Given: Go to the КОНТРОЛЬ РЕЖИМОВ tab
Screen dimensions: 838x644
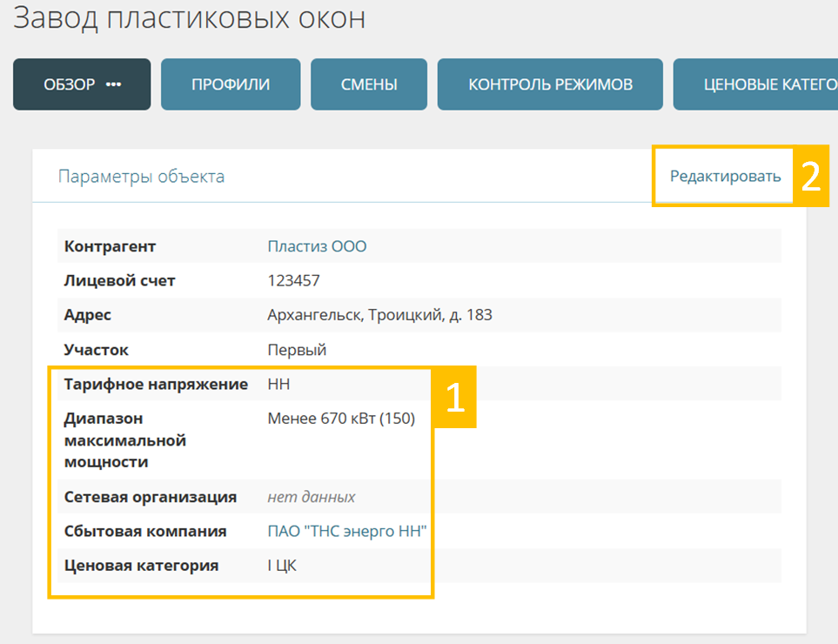Looking at the screenshot, I should click(550, 84).
